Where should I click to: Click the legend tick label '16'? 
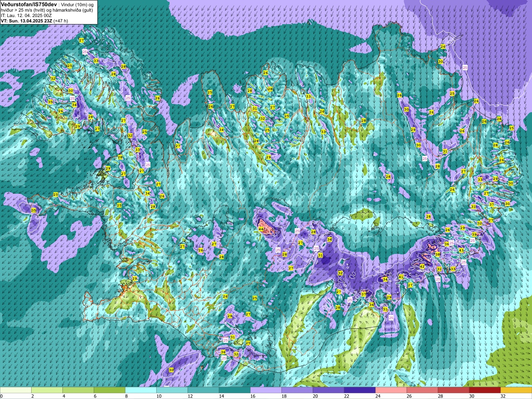point(253,397)
